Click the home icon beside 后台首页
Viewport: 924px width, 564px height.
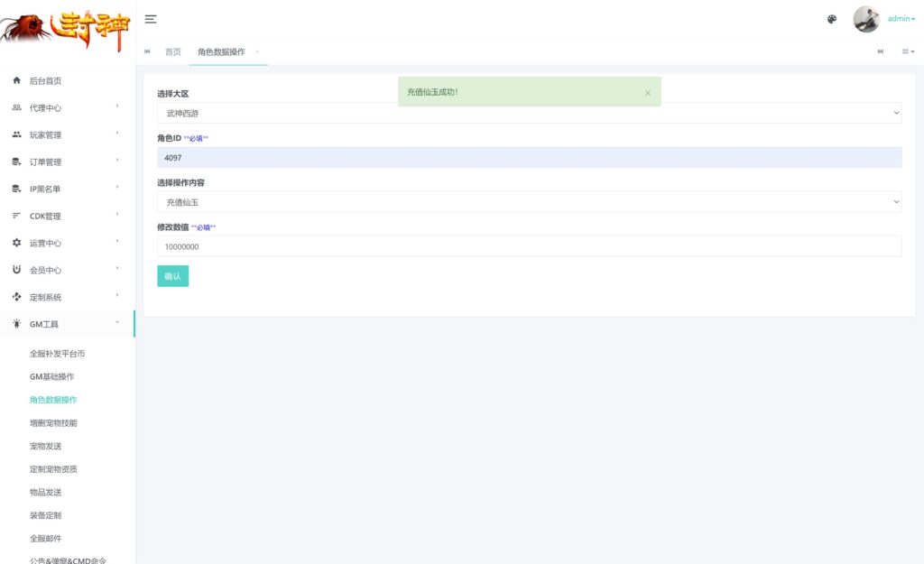[x=16, y=81]
